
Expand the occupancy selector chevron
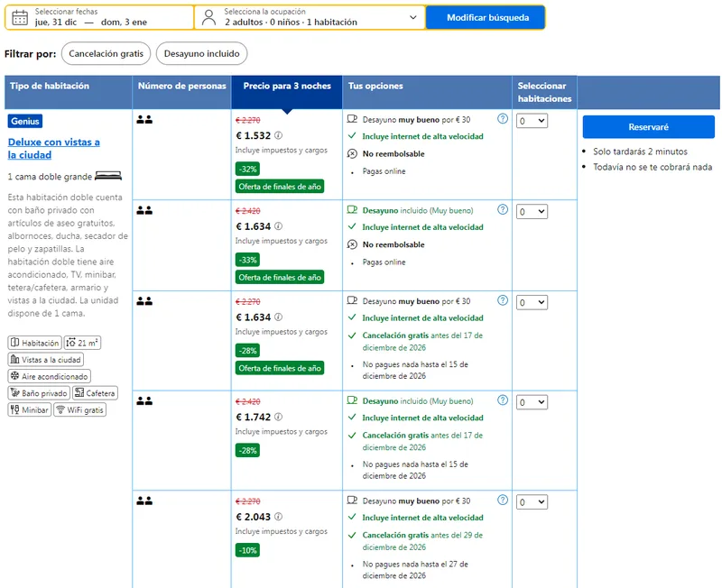pos(413,17)
